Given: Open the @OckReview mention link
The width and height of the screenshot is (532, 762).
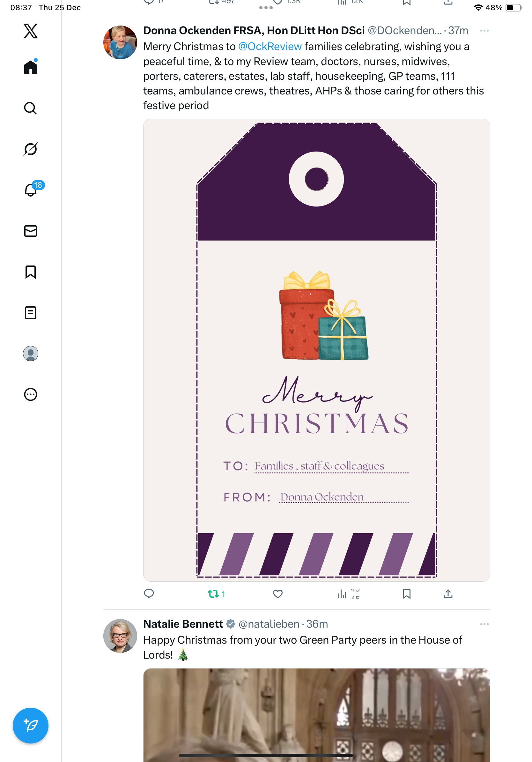Looking at the screenshot, I should click(270, 47).
